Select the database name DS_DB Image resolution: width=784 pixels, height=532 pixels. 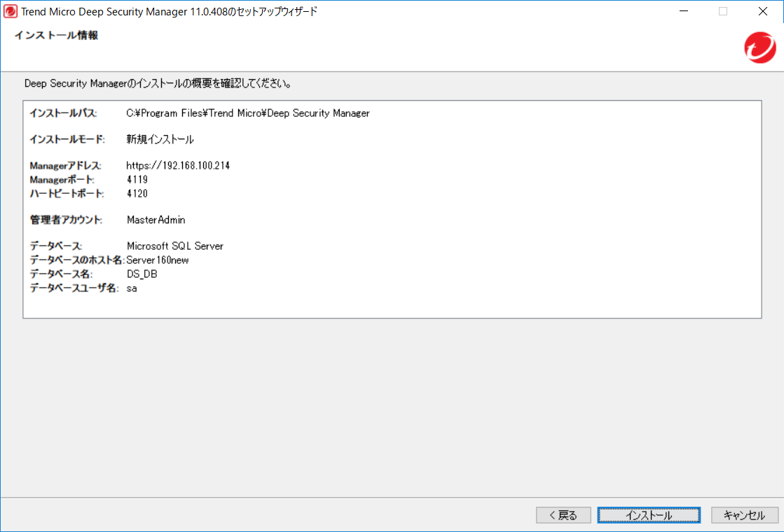point(142,274)
